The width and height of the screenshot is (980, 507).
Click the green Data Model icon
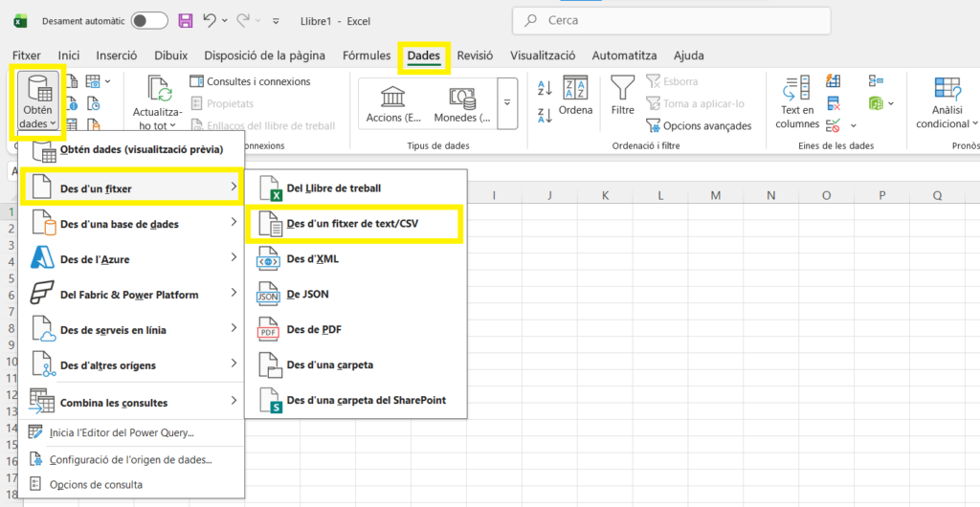click(x=876, y=103)
